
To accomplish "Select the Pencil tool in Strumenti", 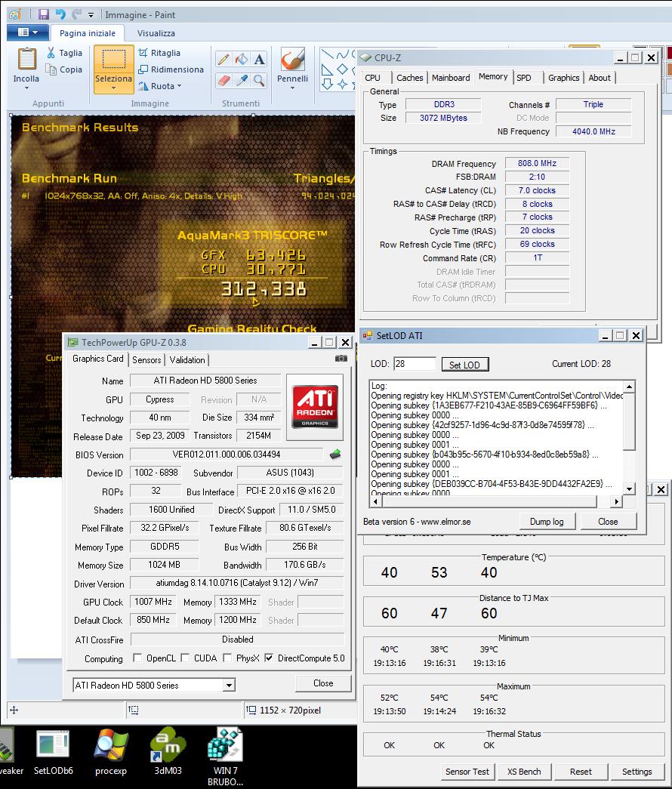I will [x=223, y=60].
